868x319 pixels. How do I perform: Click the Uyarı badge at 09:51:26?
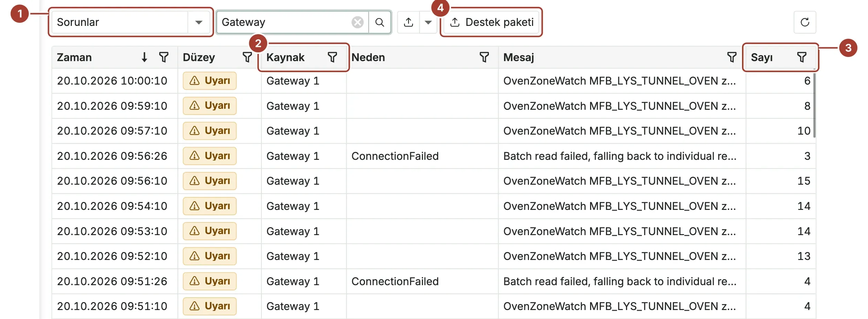pos(210,281)
